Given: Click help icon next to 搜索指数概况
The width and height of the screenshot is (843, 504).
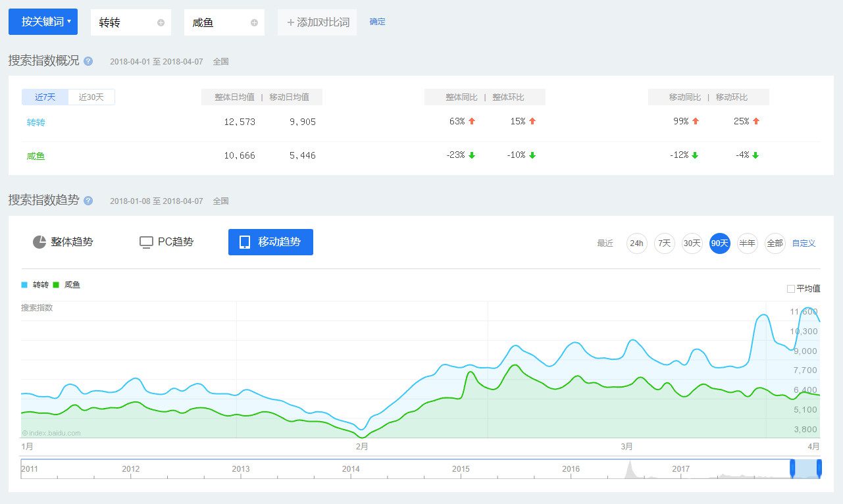Looking at the screenshot, I should click(x=88, y=61).
